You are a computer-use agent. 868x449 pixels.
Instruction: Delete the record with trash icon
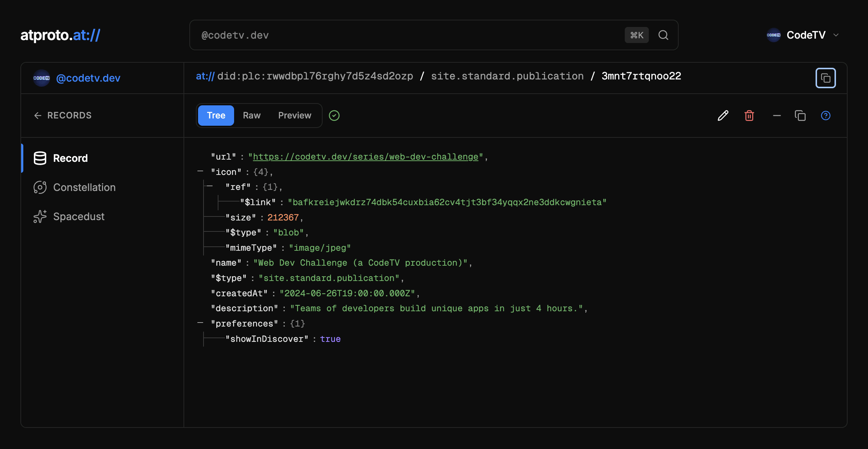tap(749, 116)
